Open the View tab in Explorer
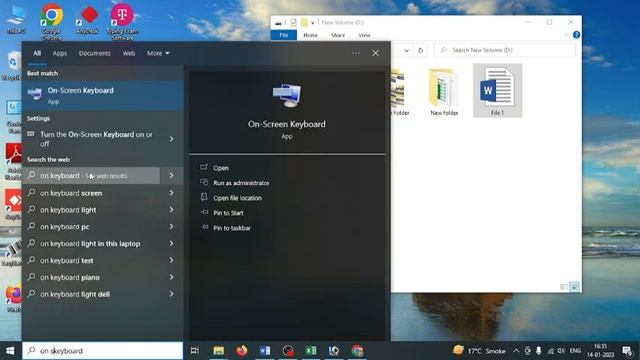Screen dimensions: 640x360 pos(364,35)
